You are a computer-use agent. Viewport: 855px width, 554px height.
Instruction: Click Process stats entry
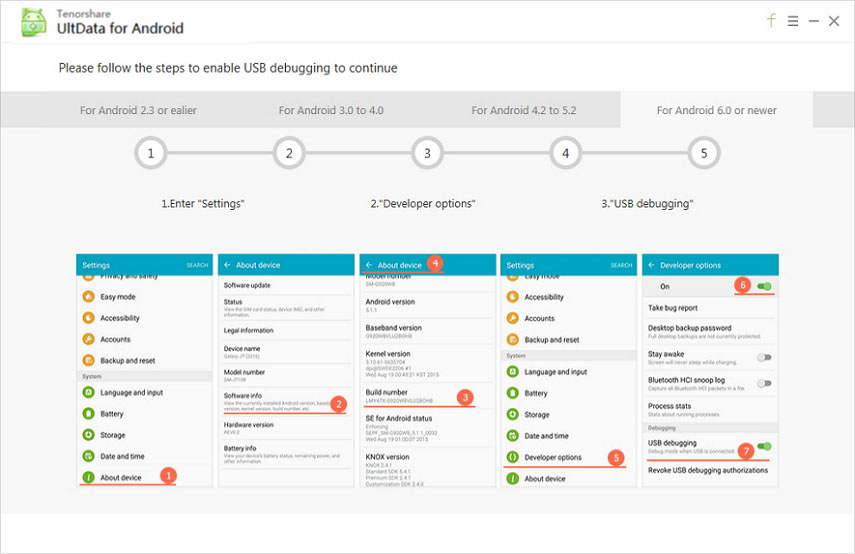tap(710, 410)
